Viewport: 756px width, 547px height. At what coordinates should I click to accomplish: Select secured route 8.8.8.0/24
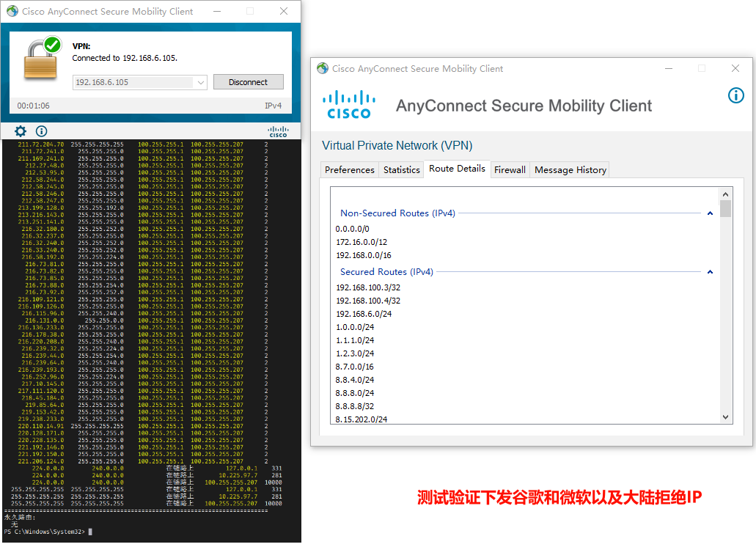[x=355, y=393]
